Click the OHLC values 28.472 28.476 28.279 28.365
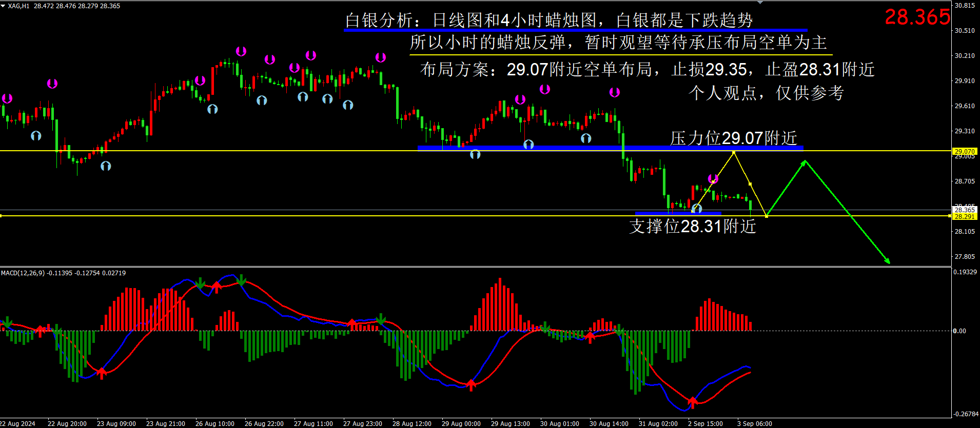Viewport: 980px width, 428px height. click(77, 6)
